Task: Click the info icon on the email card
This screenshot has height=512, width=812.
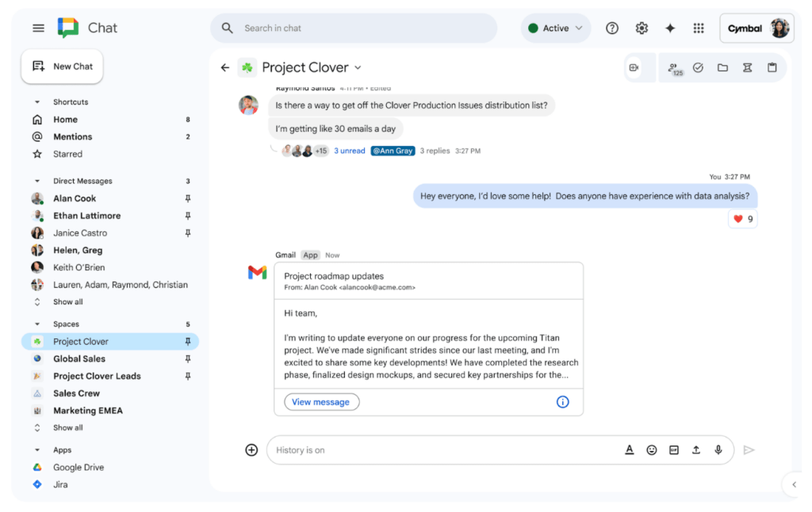Action: (562, 402)
